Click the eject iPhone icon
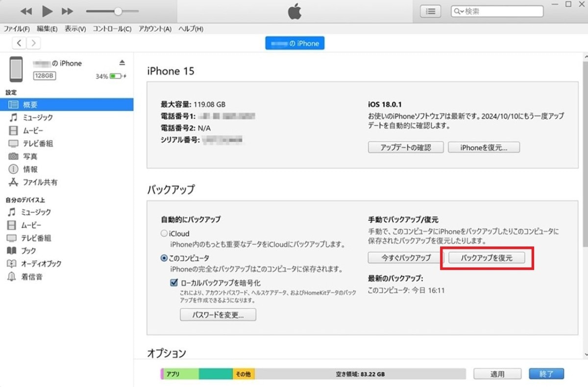The width and height of the screenshot is (588, 387). (122, 63)
